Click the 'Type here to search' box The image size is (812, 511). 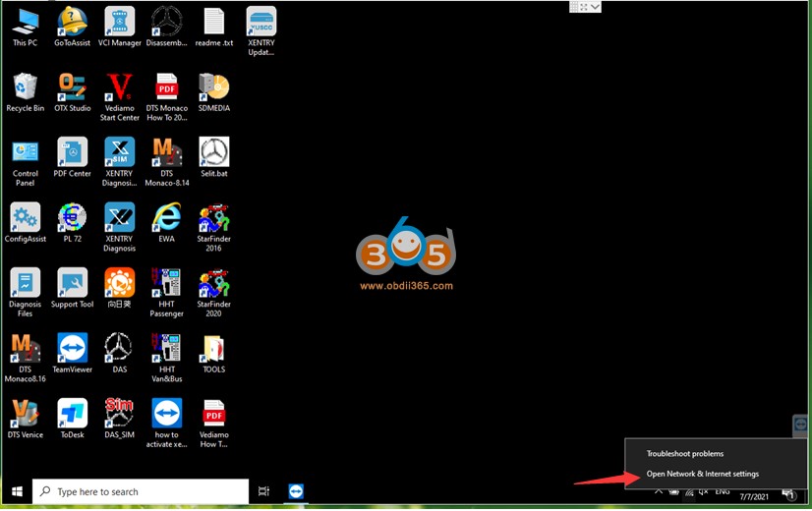(141, 491)
